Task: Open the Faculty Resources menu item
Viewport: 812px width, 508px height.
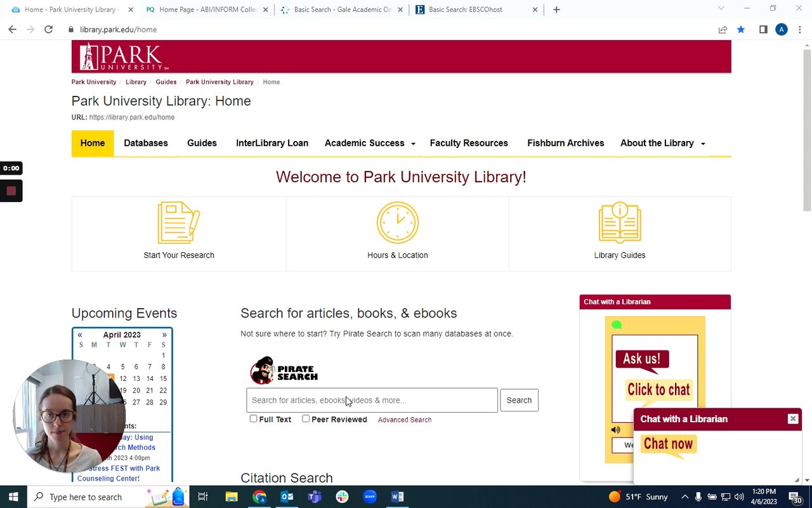Action: pyautogui.click(x=469, y=143)
